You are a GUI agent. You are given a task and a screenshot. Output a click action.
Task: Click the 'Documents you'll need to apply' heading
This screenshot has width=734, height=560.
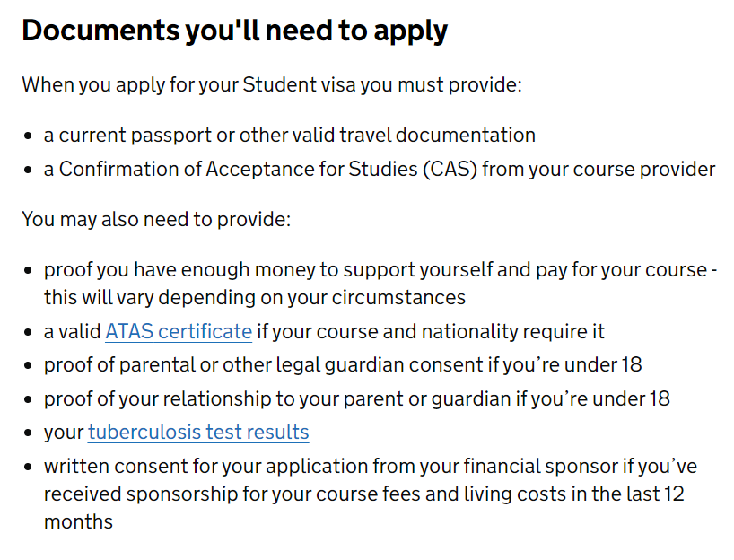pyautogui.click(x=234, y=31)
